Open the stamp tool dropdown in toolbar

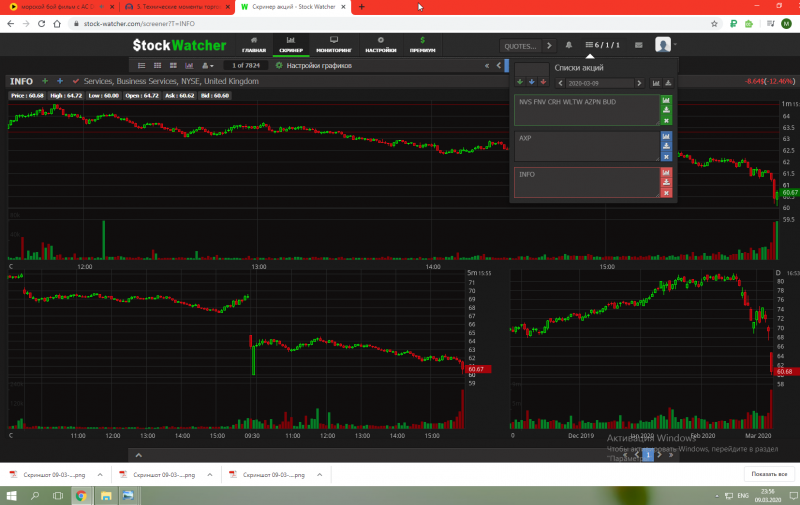[207, 65]
